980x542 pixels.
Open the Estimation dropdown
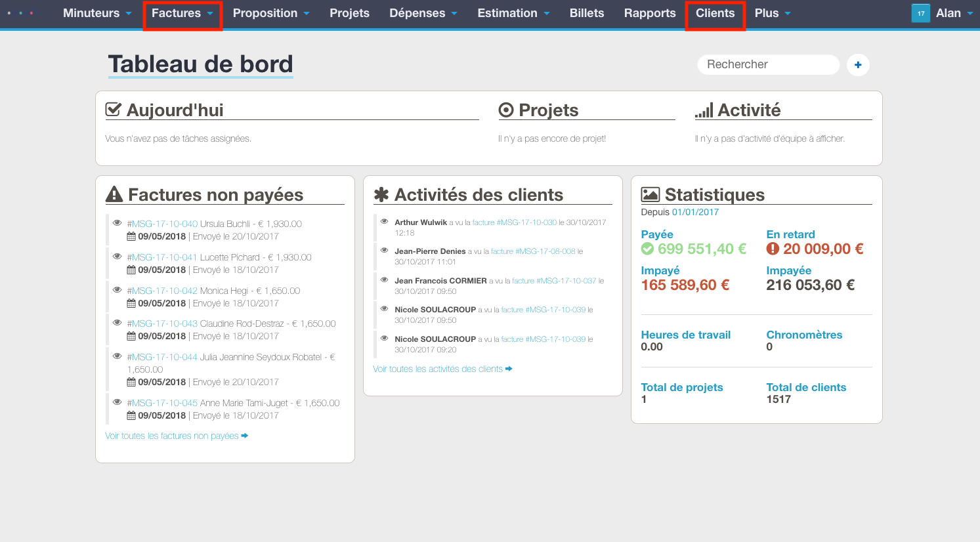point(513,13)
